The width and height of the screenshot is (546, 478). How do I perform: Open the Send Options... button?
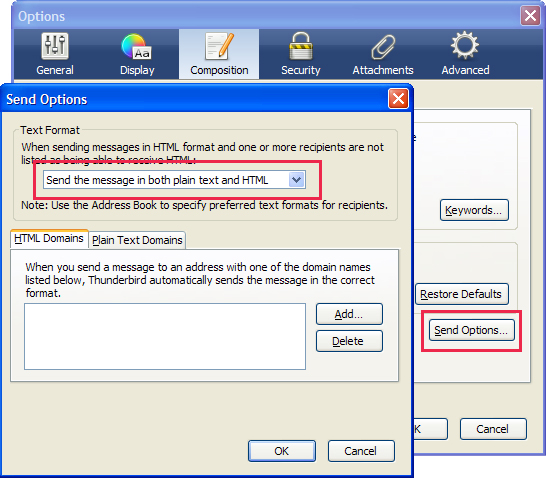tap(471, 330)
